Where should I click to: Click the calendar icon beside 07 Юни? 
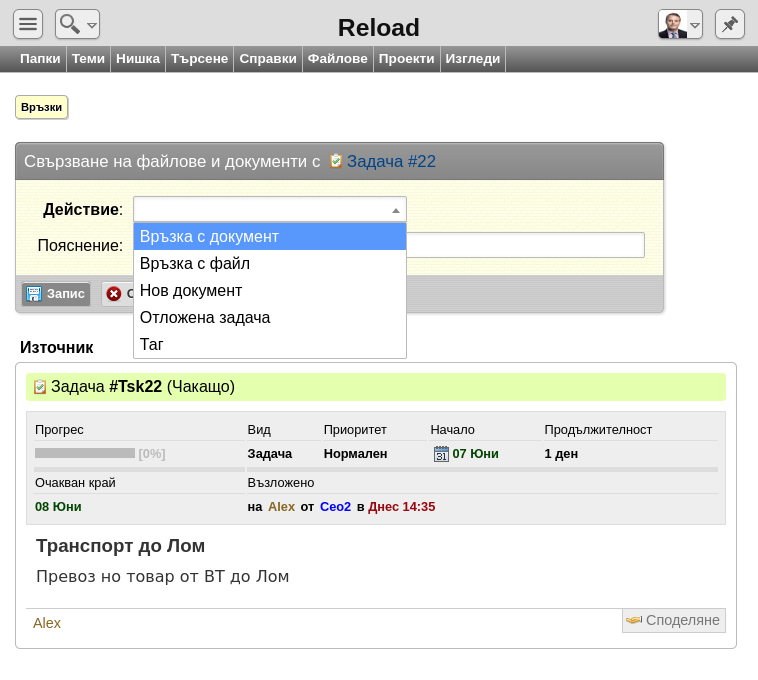[441, 454]
